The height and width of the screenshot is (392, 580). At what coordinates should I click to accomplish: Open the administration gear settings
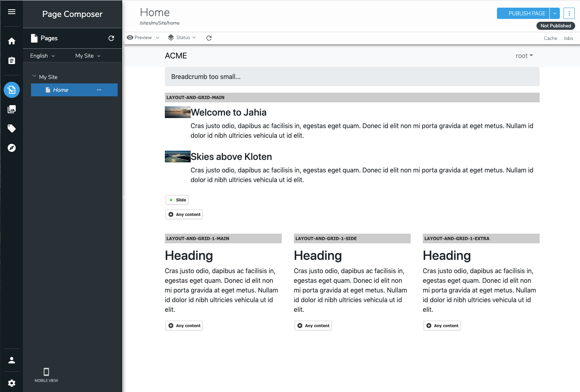pyautogui.click(x=12, y=383)
